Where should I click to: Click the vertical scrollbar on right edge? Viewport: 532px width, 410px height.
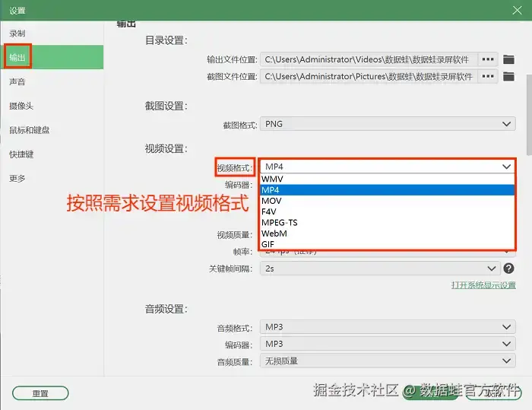click(529, 114)
